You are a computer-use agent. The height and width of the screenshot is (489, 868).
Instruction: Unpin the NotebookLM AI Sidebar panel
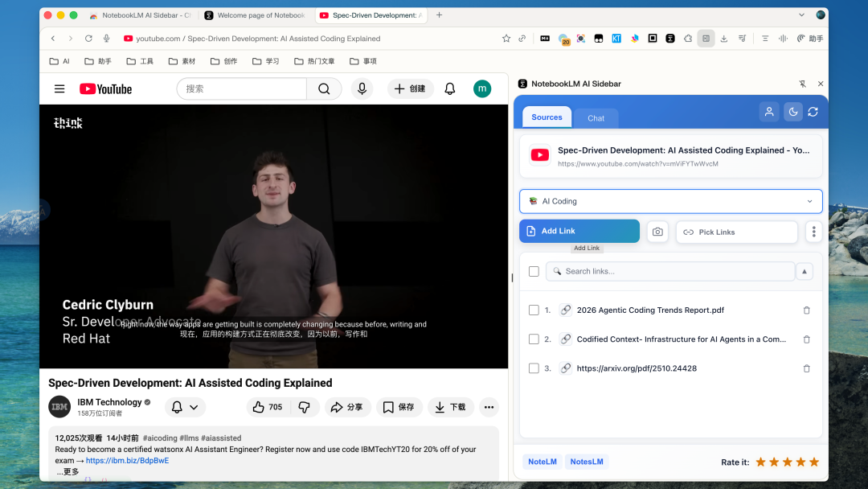(802, 84)
